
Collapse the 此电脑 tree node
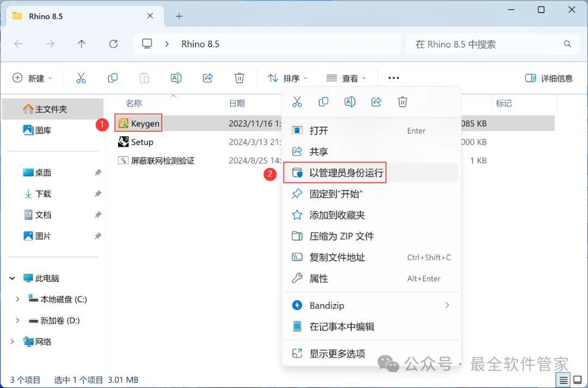[13, 278]
